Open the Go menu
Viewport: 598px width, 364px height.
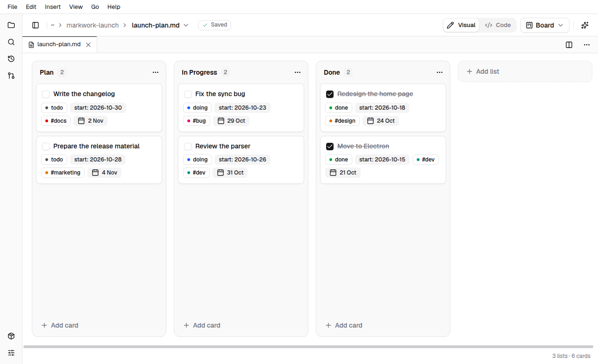tap(95, 7)
